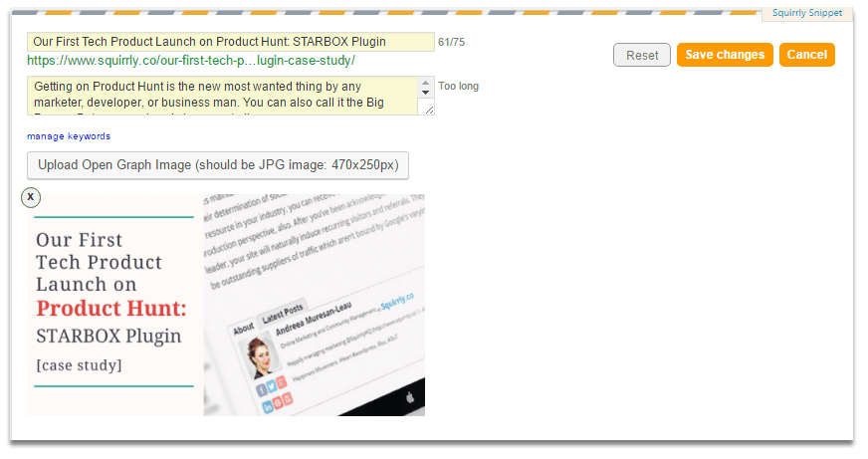The height and width of the screenshot is (459, 868).
Task: Click Upload Open Graph Image button
Action: 218,165
